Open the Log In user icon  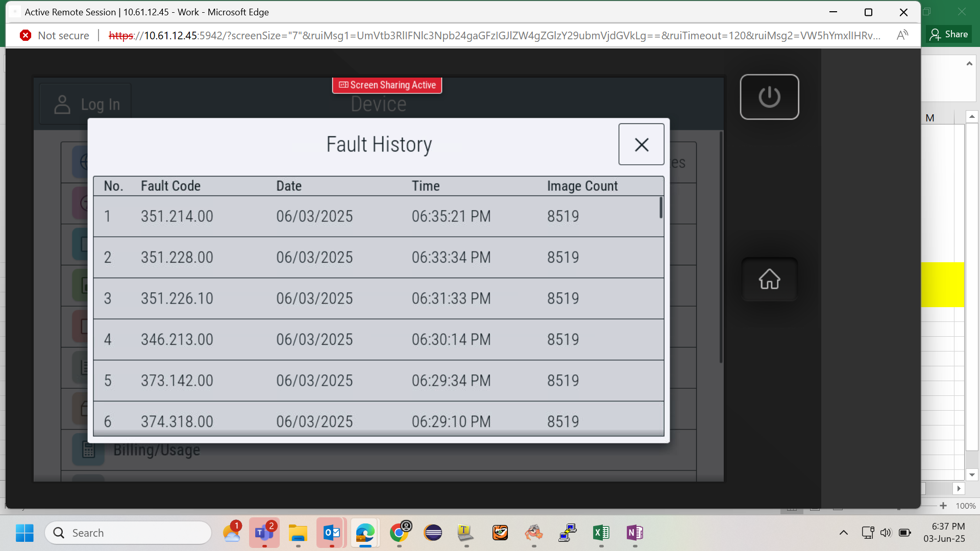[x=62, y=105]
